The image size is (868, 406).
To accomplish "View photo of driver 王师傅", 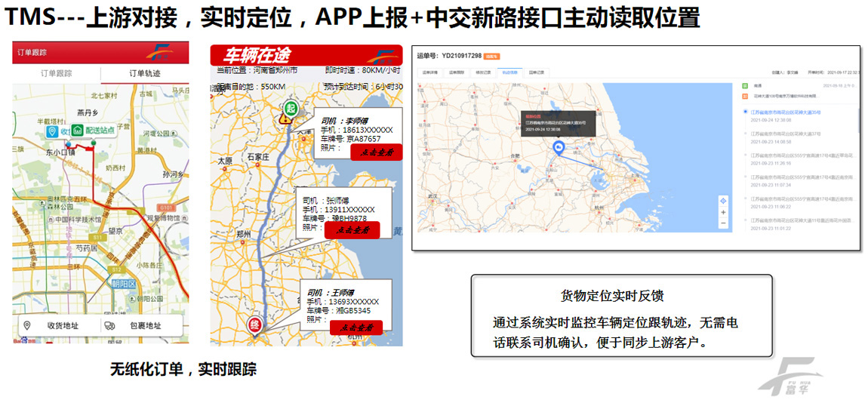I will tap(356, 327).
